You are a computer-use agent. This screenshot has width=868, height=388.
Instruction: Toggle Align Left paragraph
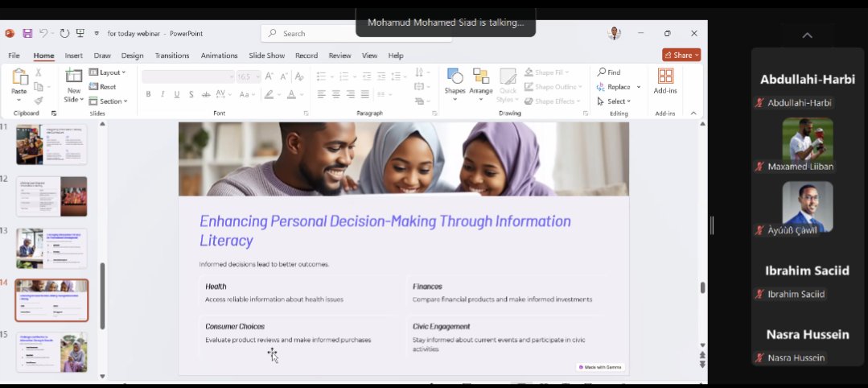coord(322,95)
